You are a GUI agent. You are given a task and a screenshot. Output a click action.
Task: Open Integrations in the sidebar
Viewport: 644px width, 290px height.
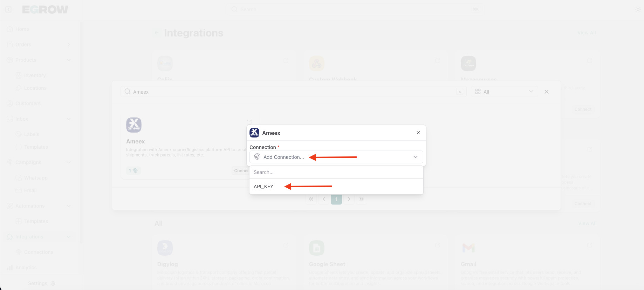tap(29, 237)
